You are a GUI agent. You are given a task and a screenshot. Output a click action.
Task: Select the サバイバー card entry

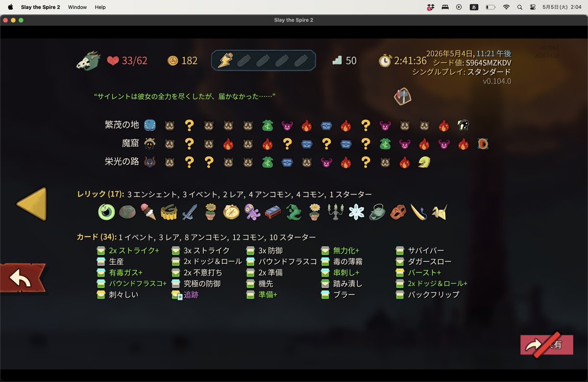tap(420, 250)
